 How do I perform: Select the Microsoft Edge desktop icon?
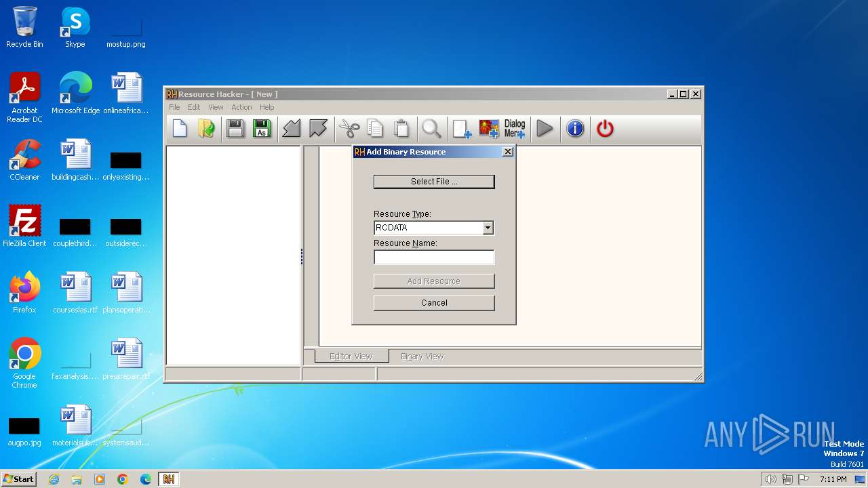pyautogui.click(x=75, y=94)
